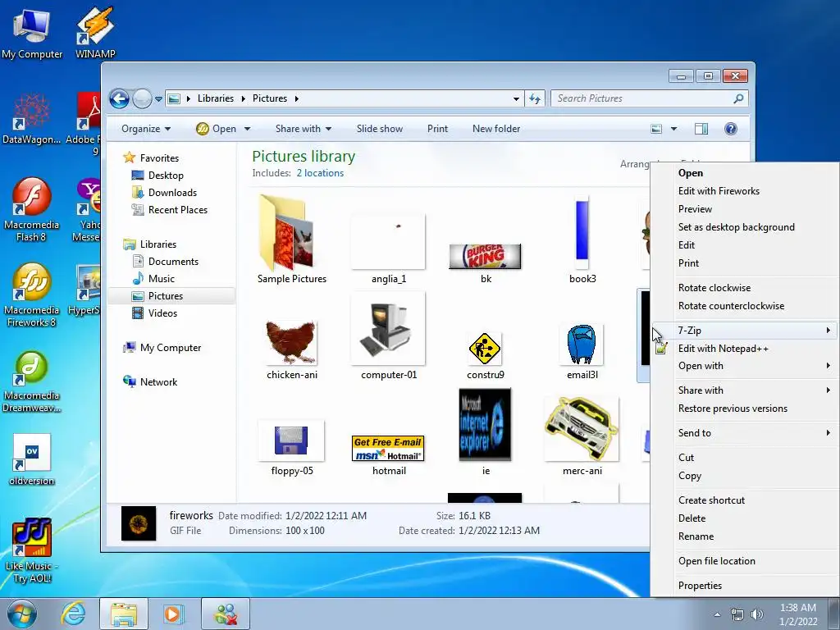Toggle the preview pane icon
The height and width of the screenshot is (630, 840).
point(701,129)
